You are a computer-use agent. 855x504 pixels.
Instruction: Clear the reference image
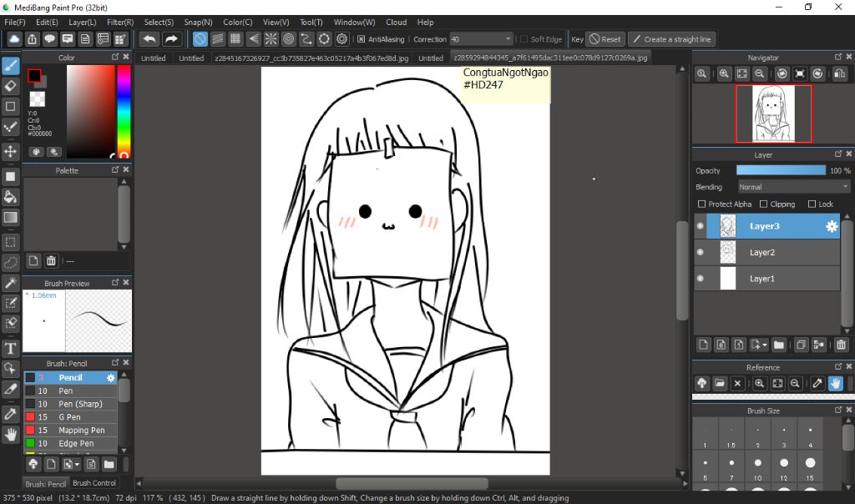(737, 383)
